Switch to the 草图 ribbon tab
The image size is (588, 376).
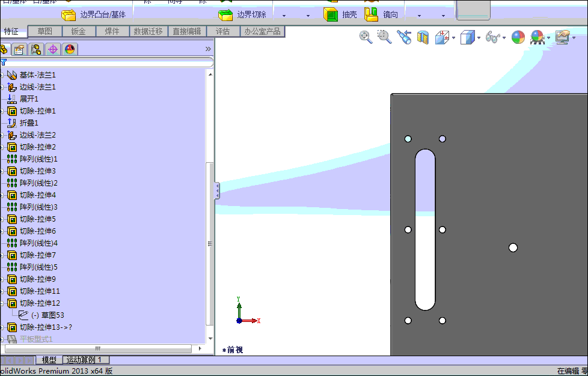click(x=45, y=31)
